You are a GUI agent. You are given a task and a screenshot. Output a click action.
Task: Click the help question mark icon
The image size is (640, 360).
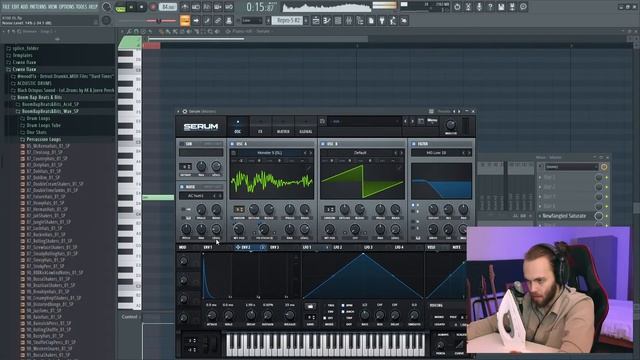click(490, 7)
